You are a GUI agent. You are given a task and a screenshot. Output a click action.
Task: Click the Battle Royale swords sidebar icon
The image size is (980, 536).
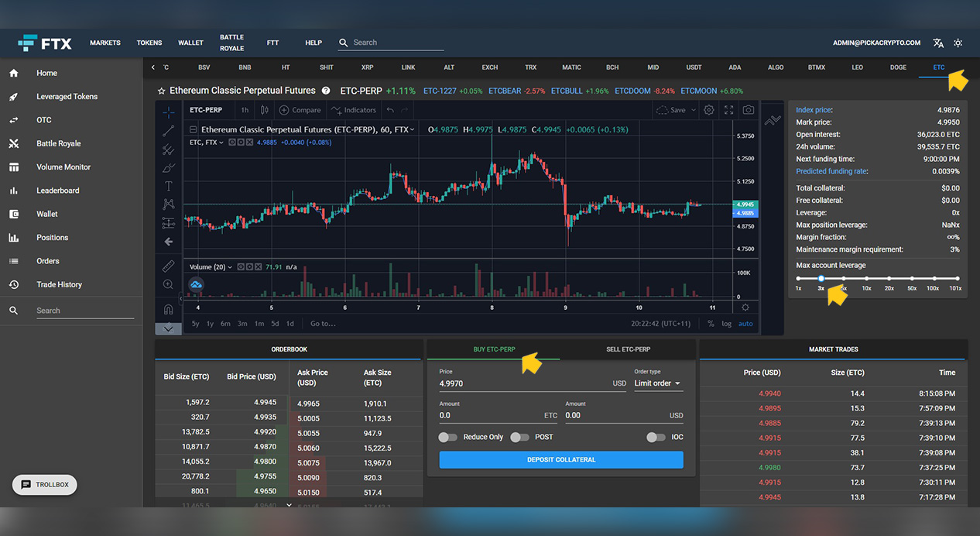pos(13,143)
